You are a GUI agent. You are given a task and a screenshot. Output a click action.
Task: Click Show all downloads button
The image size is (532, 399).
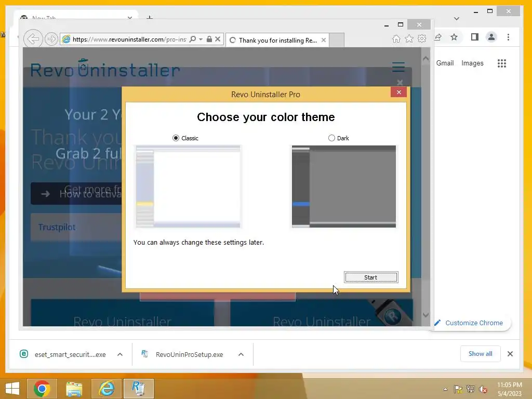(480, 353)
